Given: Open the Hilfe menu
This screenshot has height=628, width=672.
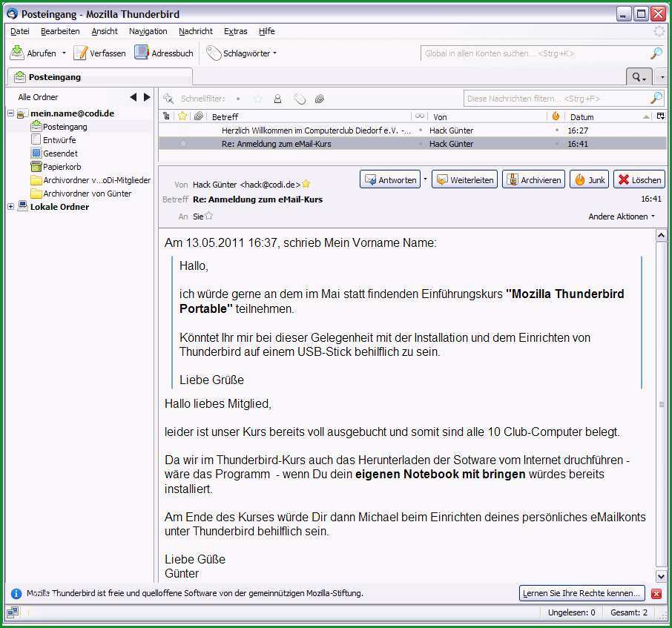Looking at the screenshot, I should pos(266,31).
